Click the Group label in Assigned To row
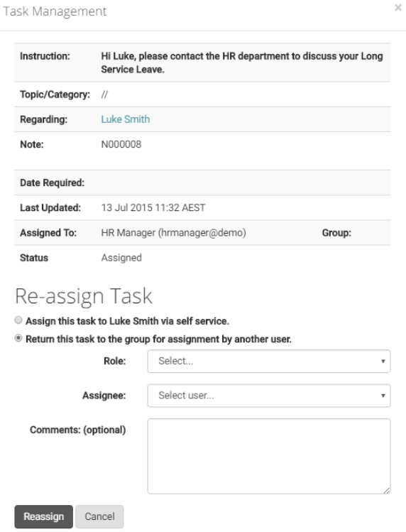This screenshot has height=532, width=406. click(x=336, y=233)
